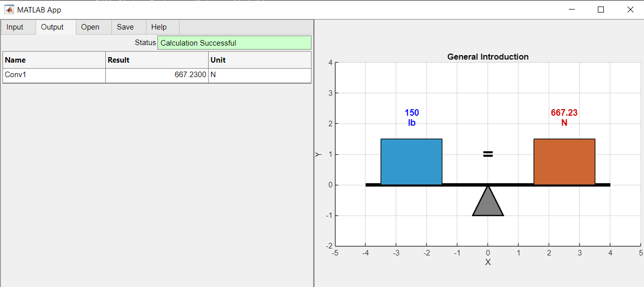Click the X axis label
The height and width of the screenshot is (287, 644).
pos(488,262)
